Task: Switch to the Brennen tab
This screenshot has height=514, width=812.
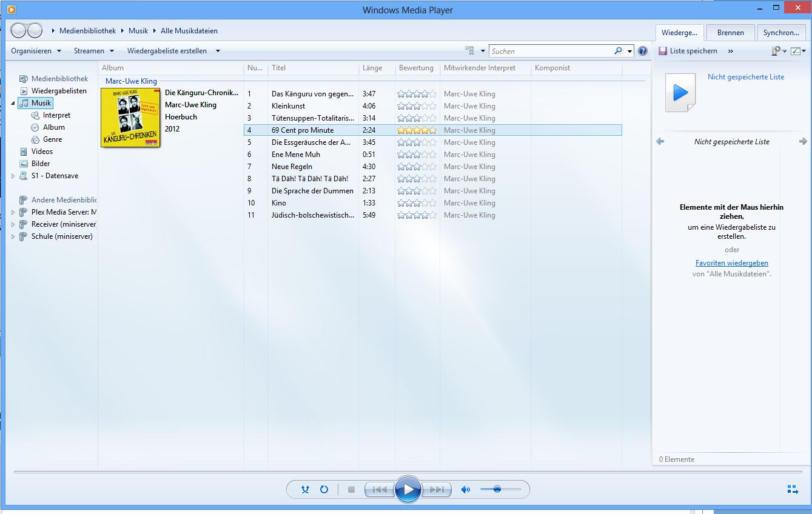Action: click(x=730, y=33)
